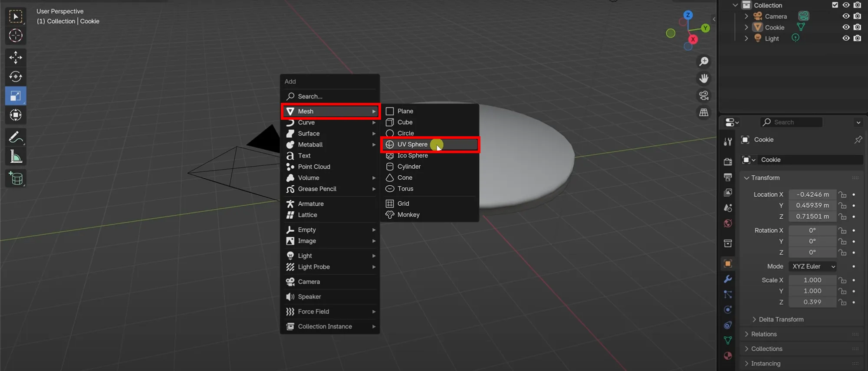Click the Scale X value field

point(812,280)
